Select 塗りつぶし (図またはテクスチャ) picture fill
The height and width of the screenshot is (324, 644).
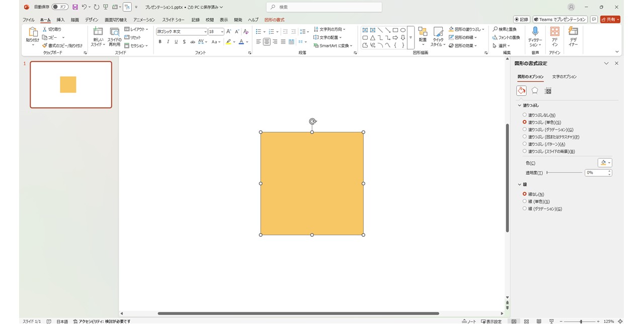point(525,137)
